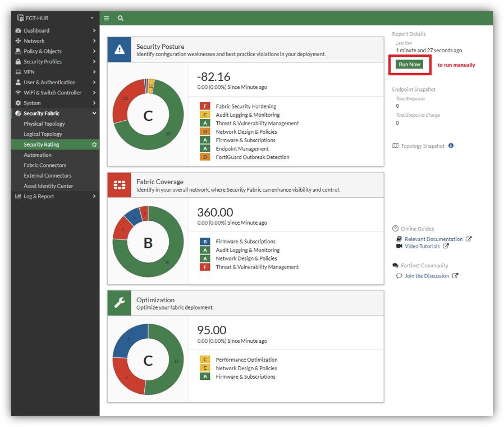This screenshot has height=427, width=504.
Task: Click the Network arrows icon
Action: (x=18, y=41)
